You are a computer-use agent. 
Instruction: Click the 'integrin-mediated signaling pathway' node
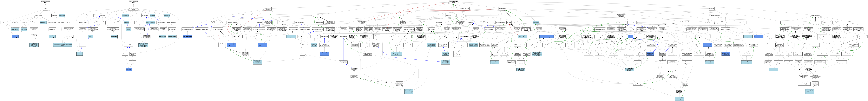coord(473,45)
